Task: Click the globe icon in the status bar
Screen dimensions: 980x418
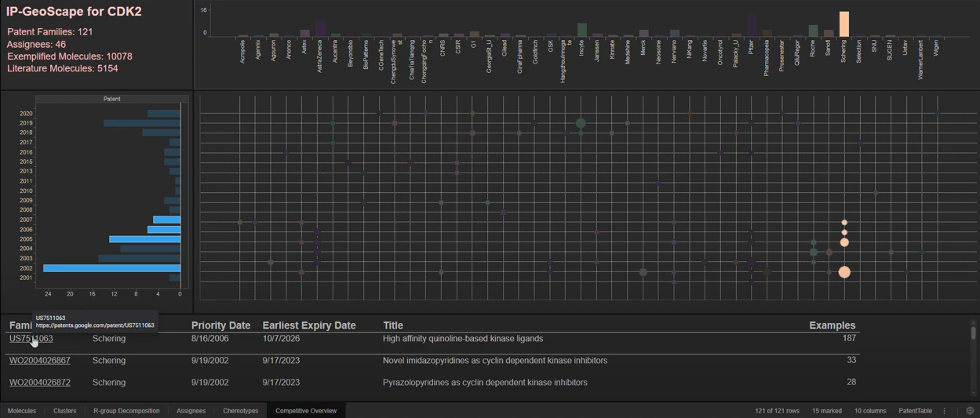Action: point(970,411)
